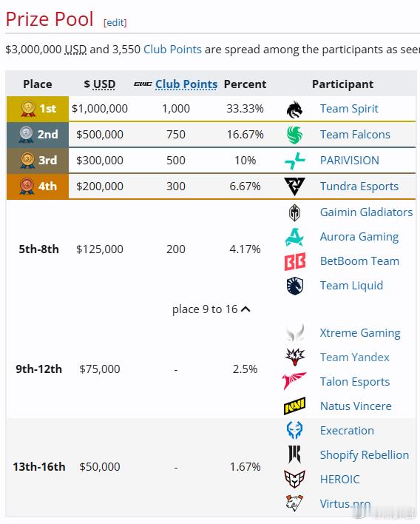Click the Team Falcons green logo

coord(294,135)
